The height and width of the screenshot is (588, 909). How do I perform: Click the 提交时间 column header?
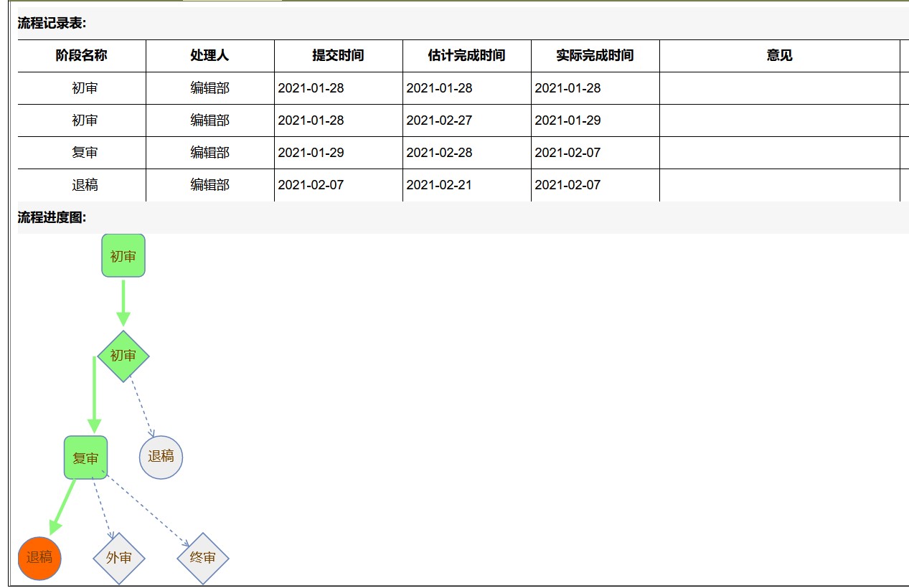click(338, 56)
